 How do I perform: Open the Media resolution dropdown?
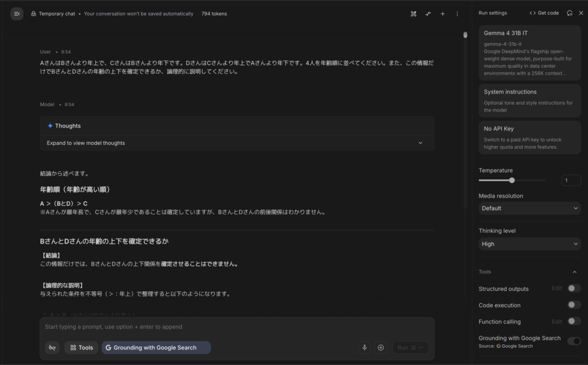point(529,208)
